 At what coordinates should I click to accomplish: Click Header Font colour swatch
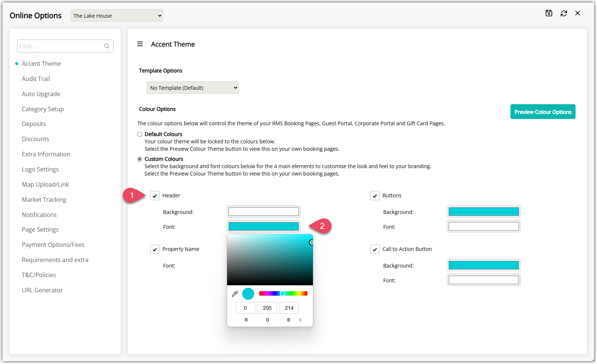(264, 226)
